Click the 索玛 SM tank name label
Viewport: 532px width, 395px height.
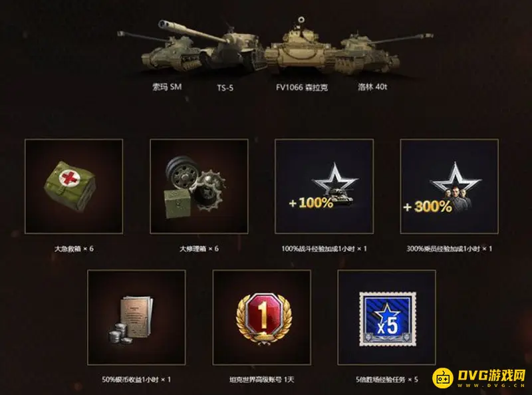pos(167,87)
